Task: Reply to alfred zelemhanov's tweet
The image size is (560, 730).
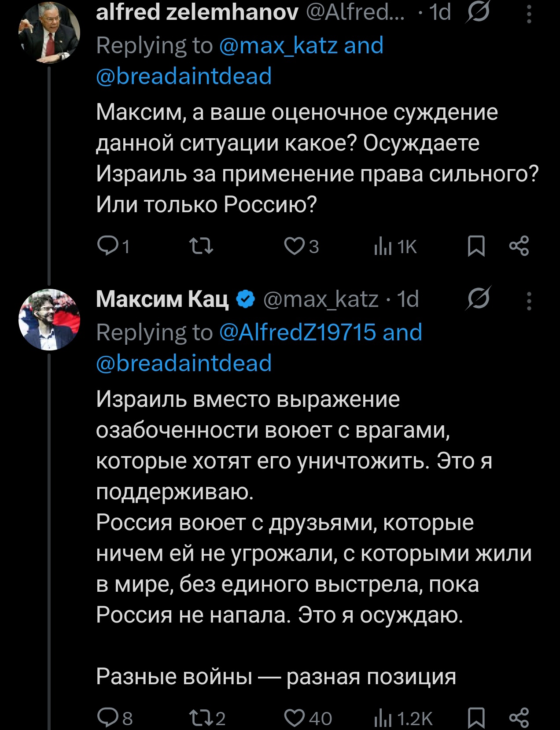Action: point(106,247)
